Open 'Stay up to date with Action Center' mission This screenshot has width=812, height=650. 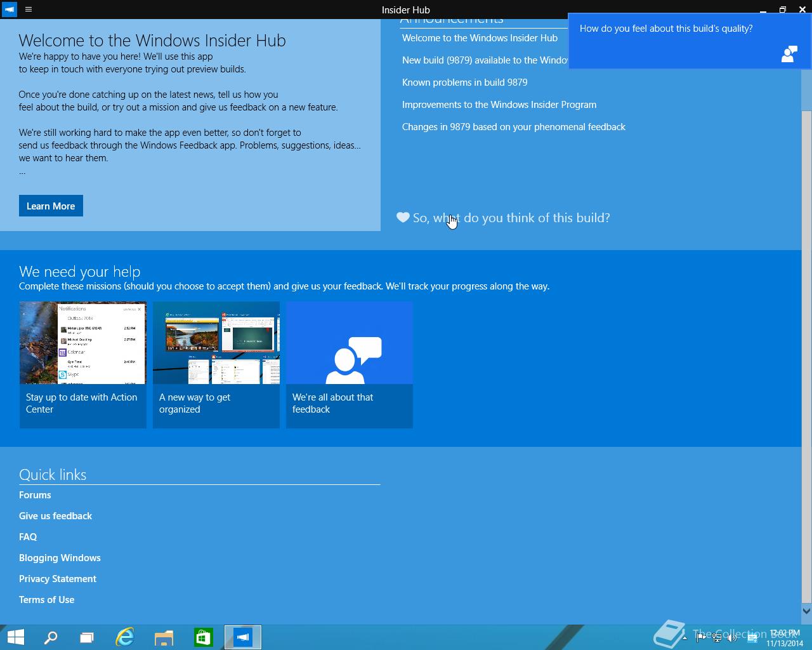(83, 365)
